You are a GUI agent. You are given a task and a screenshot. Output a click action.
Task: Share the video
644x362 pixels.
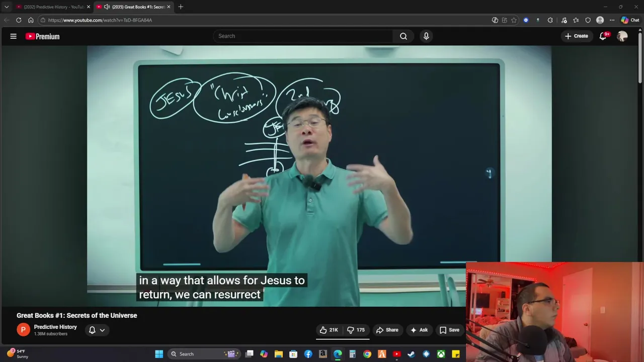point(387,330)
